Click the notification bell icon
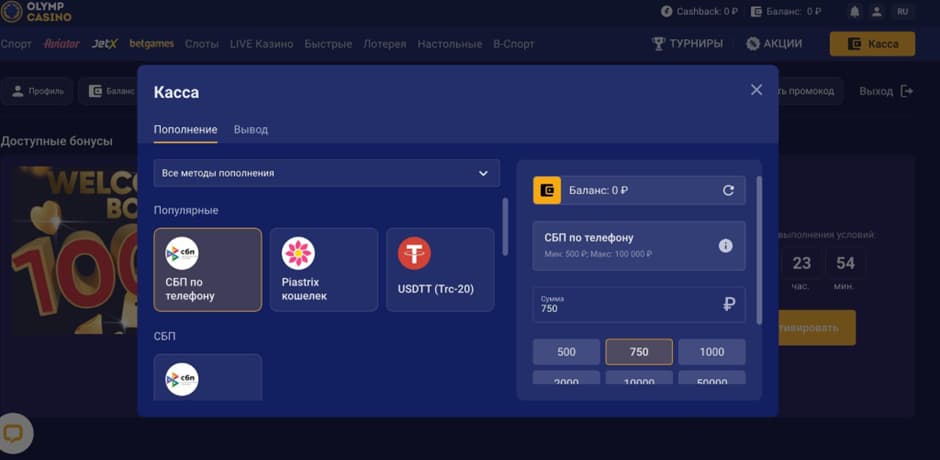This screenshot has width=940, height=460. pyautogui.click(x=854, y=12)
